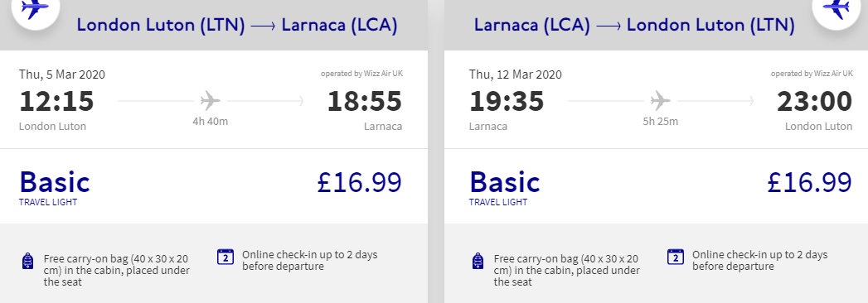This screenshot has height=303, width=868.
Task: Choose the £16.99 outbound fare price
Action: [x=359, y=182]
